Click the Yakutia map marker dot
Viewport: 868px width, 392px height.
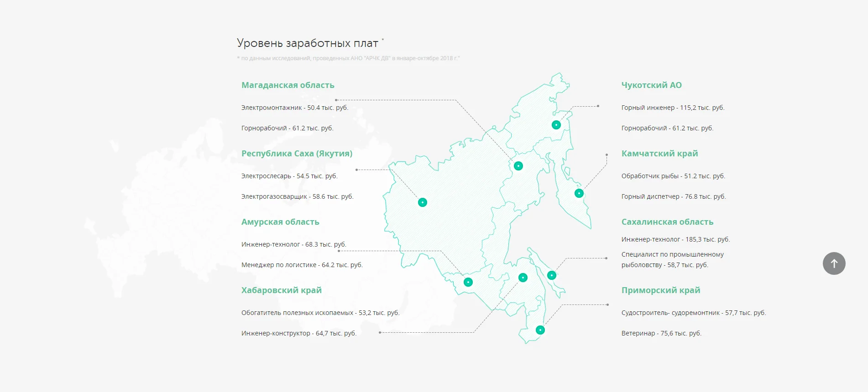(x=423, y=202)
